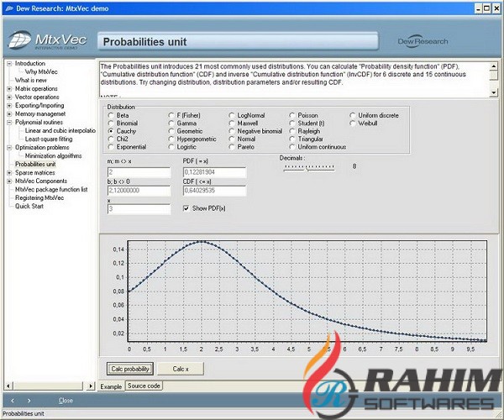Image resolution: width=504 pixels, height=420 pixels.
Task: Select Uniform discrete distribution
Action: [x=375, y=115]
